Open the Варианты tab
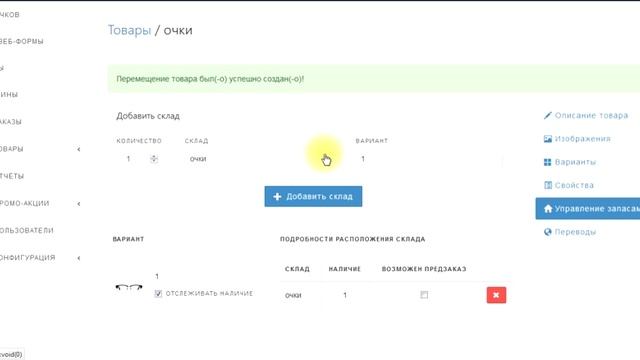This screenshot has width=640, height=360. (x=570, y=162)
